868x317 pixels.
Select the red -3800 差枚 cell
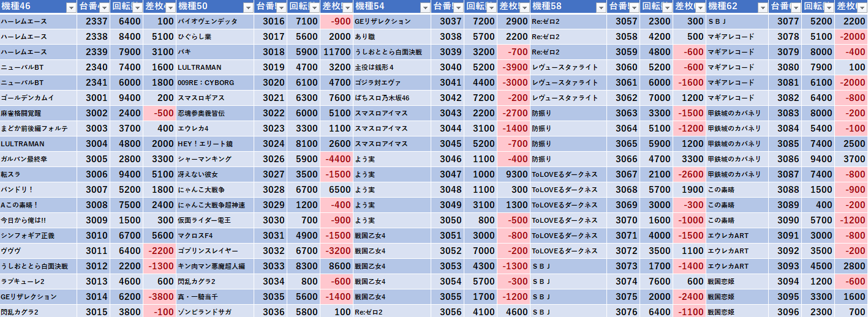pos(160,297)
